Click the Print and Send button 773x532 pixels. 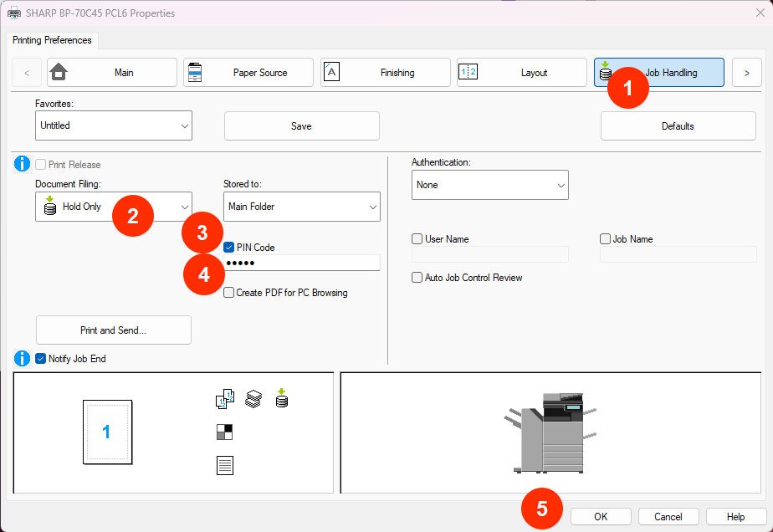pos(113,330)
